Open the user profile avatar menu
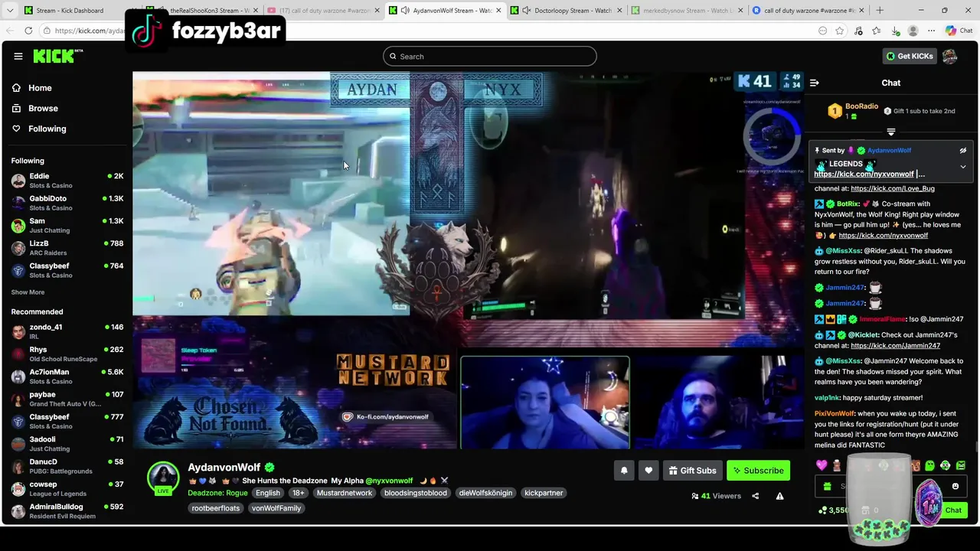Screen dimensions: 980x551 pos(949,56)
